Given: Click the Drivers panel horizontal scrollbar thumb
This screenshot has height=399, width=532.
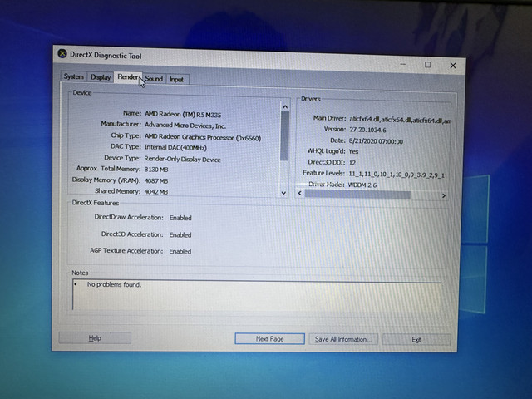Looking at the screenshot, I should pos(357,194).
